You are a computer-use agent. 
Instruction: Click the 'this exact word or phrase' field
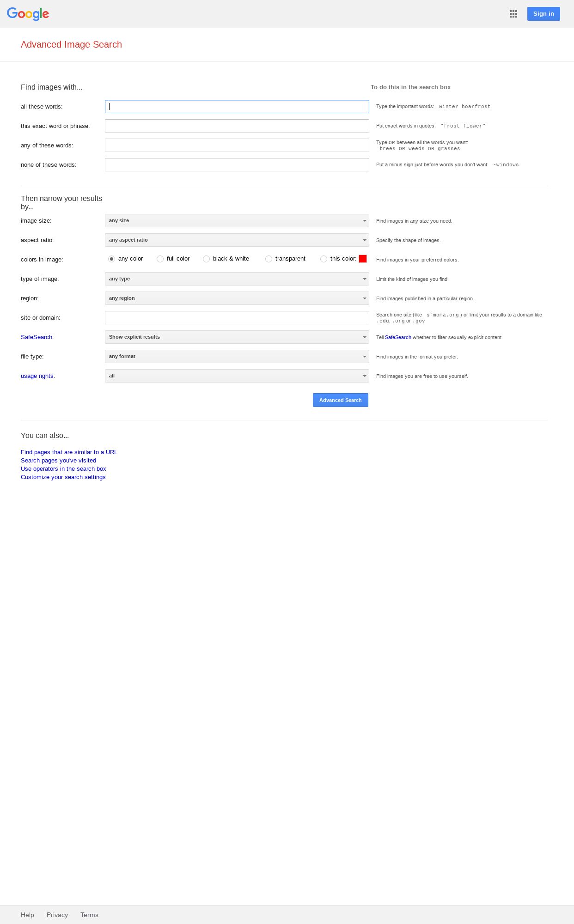click(237, 126)
